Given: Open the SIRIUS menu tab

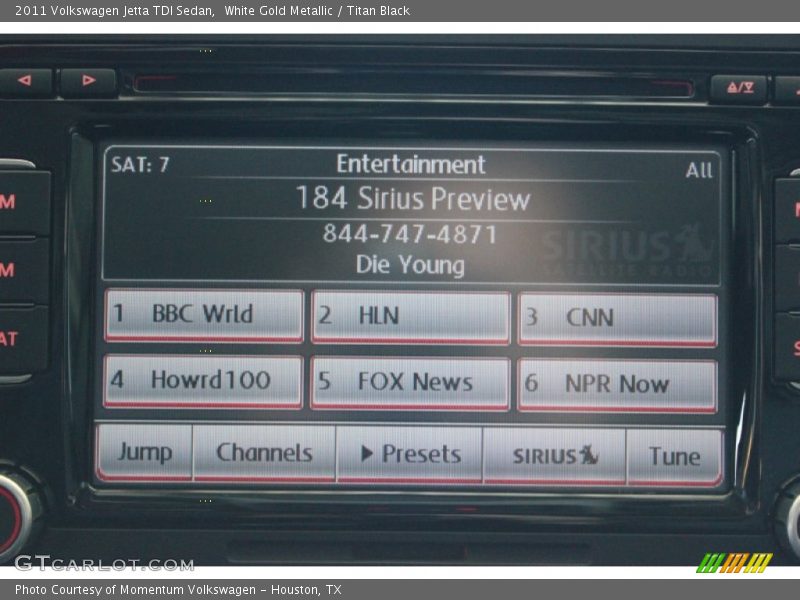Looking at the screenshot, I should pyautogui.click(x=555, y=456).
